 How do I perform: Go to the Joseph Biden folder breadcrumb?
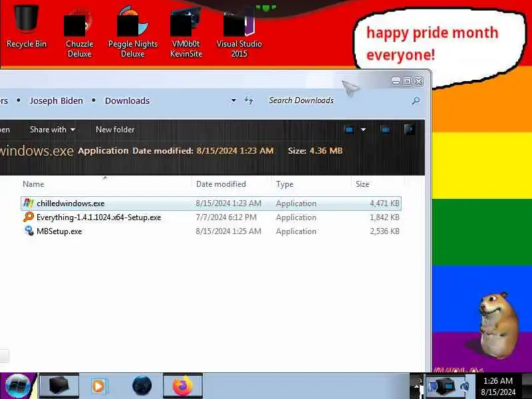pos(57,101)
